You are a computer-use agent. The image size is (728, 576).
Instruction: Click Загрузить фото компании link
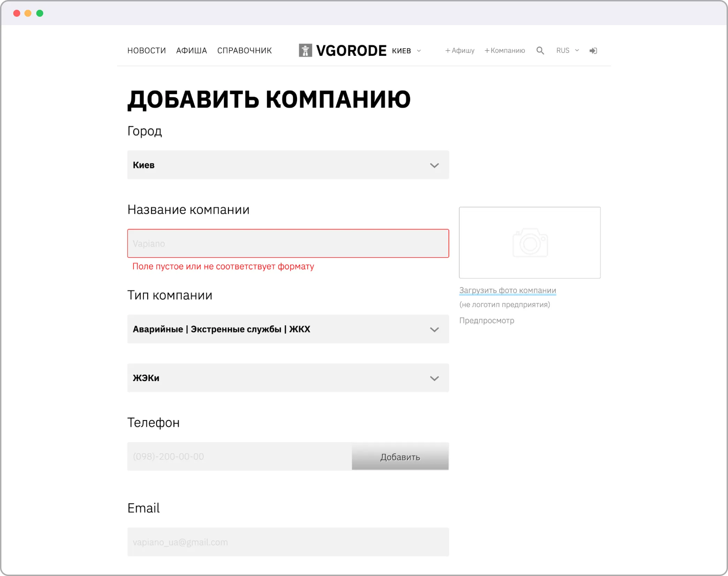507,290
